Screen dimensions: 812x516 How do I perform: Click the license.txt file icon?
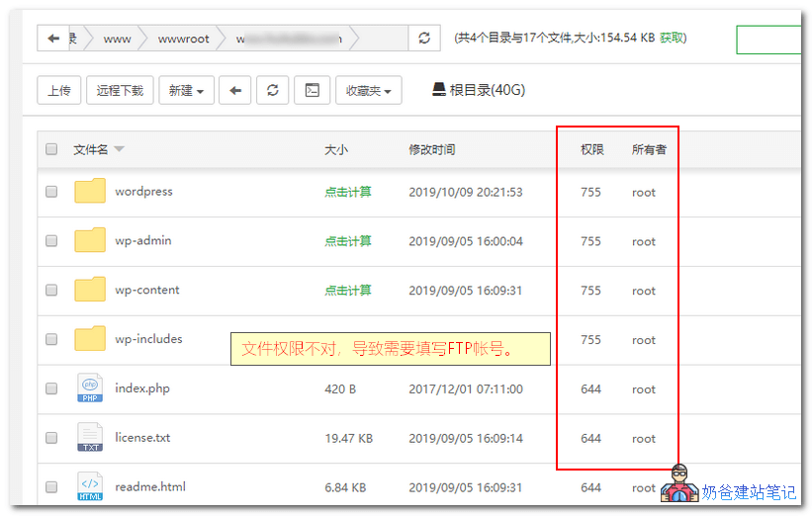(90, 438)
